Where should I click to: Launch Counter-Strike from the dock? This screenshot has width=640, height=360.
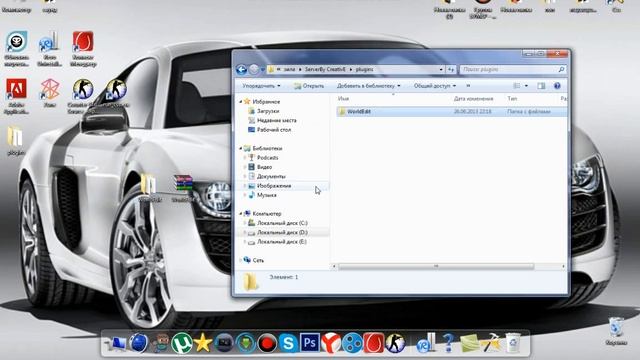[395, 343]
